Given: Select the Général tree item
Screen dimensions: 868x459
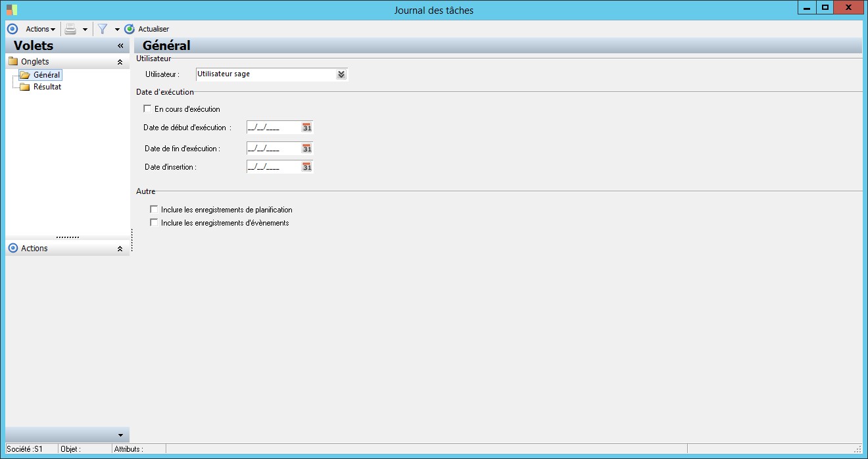Looking at the screenshot, I should coord(47,75).
